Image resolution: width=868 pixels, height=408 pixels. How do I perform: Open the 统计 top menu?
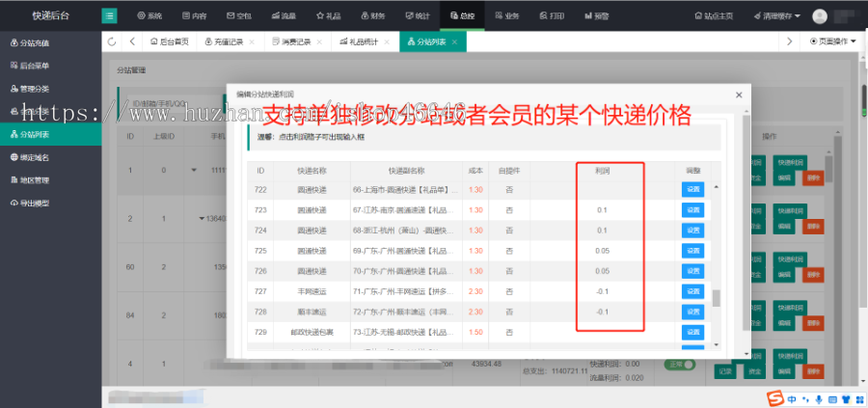coord(418,16)
